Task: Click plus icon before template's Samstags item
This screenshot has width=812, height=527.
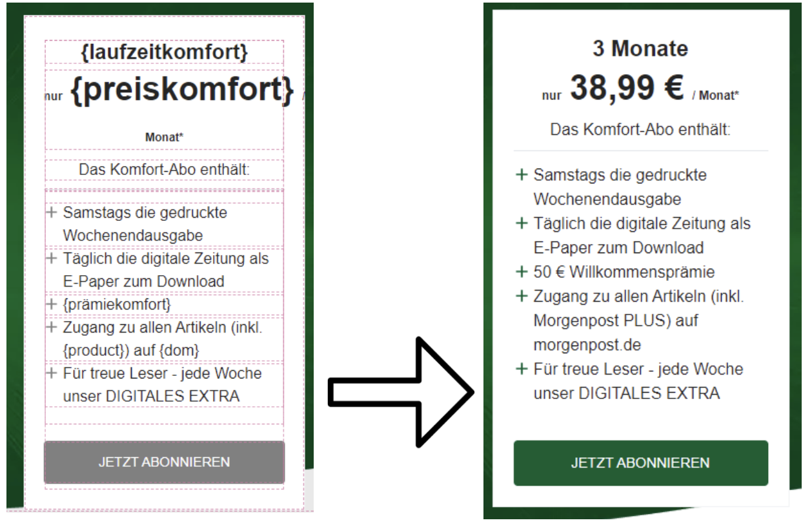Action: (52, 212)
